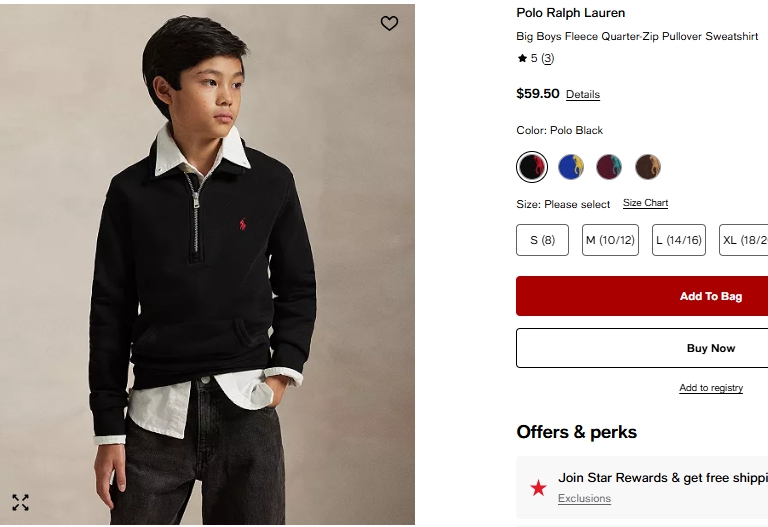
Task: Open the Size Chart link
Action: pos(645,203)
